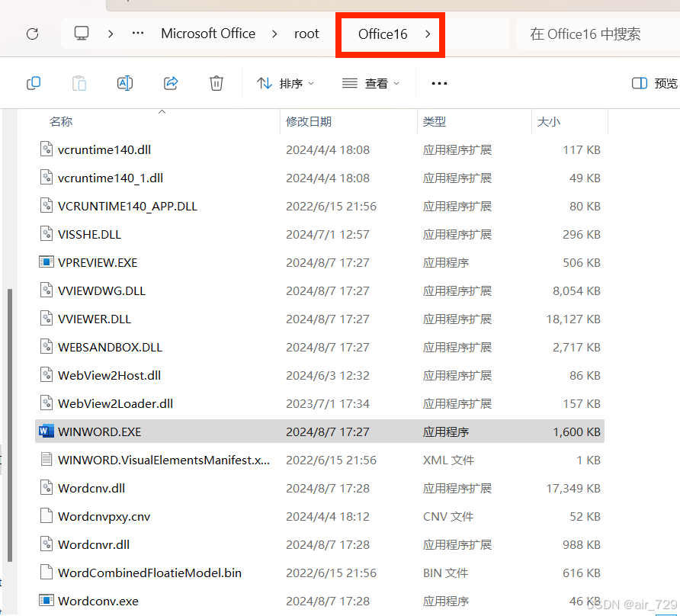The height and width of the screenshot is (616, 680).
Task: Open the hidden path ellipsis in breadcrumb
Action: click(x=138, y=33)
